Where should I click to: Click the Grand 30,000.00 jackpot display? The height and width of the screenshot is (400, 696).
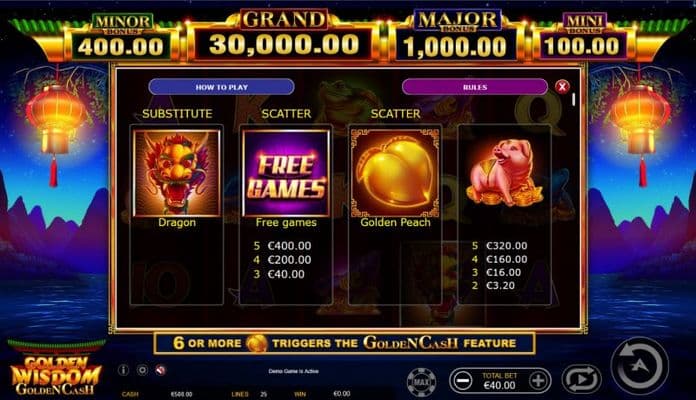pos(284,36)
